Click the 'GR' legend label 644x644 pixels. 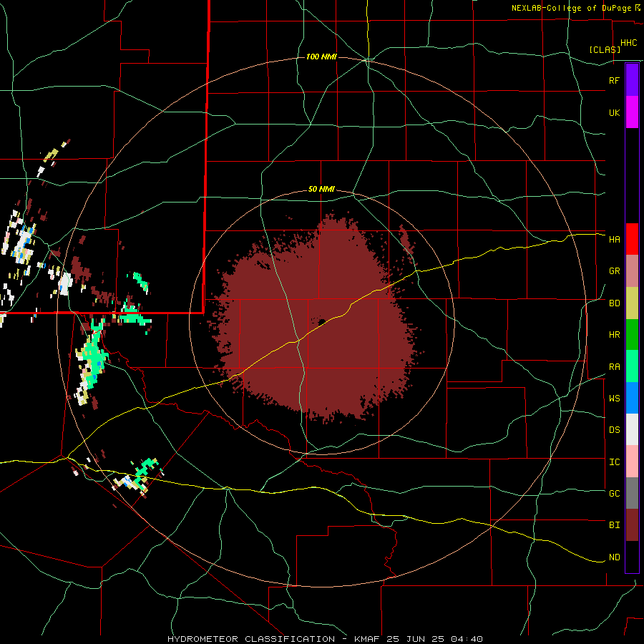pyautogui.click(x=614, y=271)
